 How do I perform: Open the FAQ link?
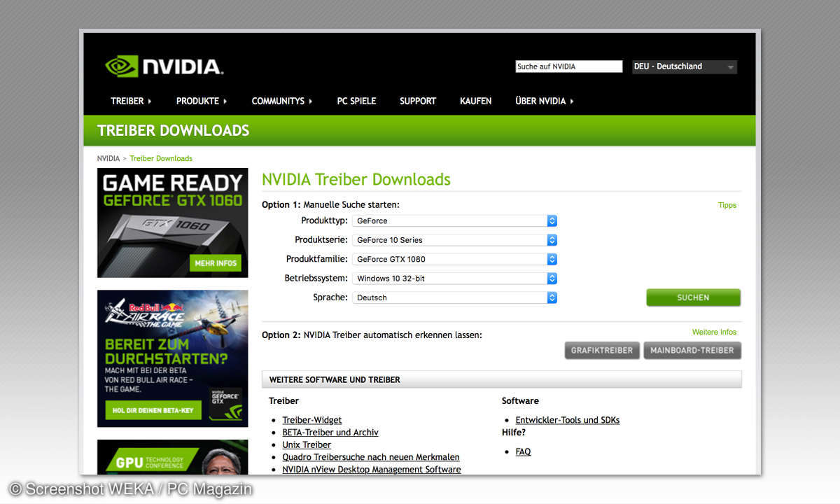pos(523,451)
